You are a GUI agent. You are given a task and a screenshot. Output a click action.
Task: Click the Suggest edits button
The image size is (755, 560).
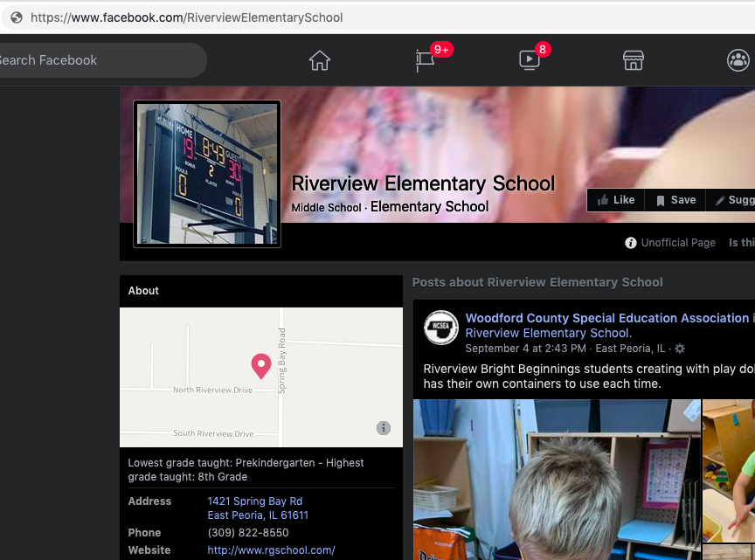(x=731, y=200)
